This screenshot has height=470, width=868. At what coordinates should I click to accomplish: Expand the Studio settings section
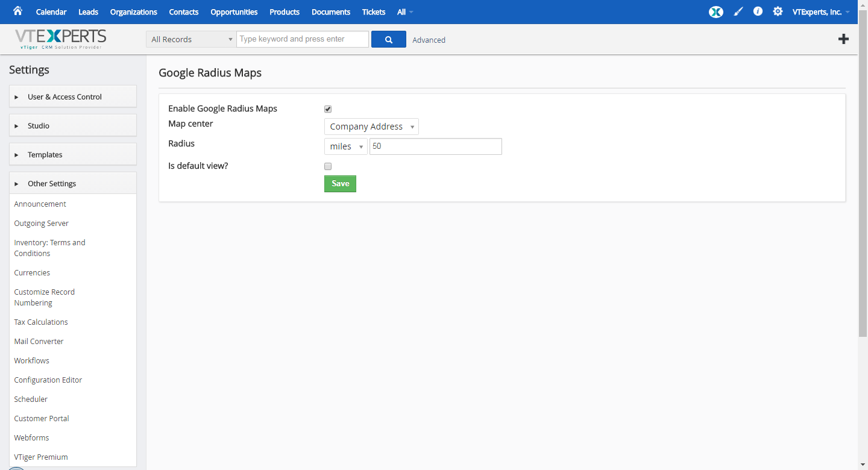73,125
